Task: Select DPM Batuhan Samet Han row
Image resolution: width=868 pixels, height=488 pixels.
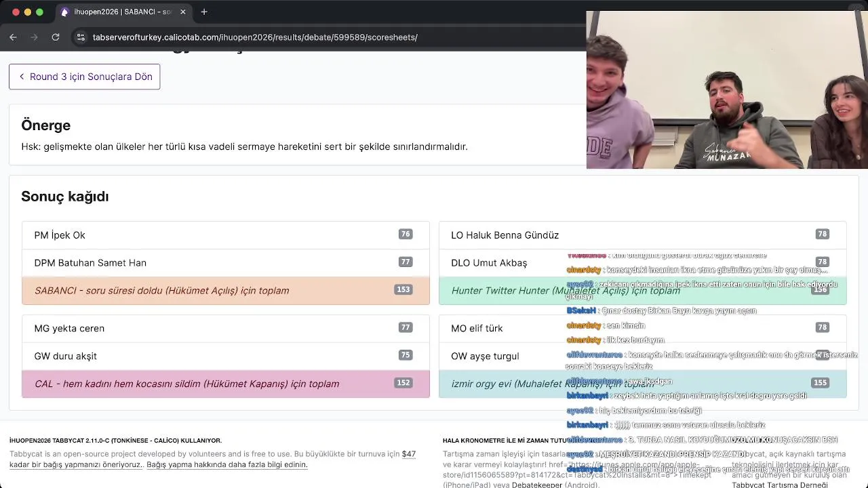Action: point(226,263)
